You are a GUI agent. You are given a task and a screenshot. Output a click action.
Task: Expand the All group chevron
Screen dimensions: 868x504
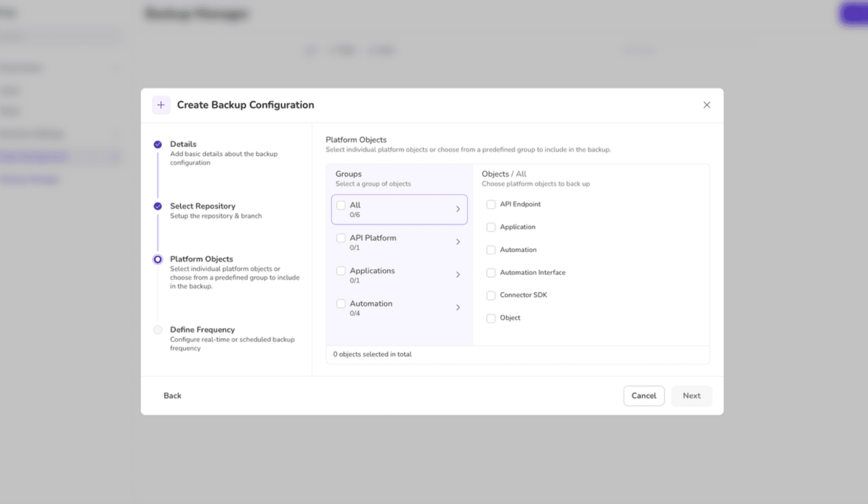(458, 209)
